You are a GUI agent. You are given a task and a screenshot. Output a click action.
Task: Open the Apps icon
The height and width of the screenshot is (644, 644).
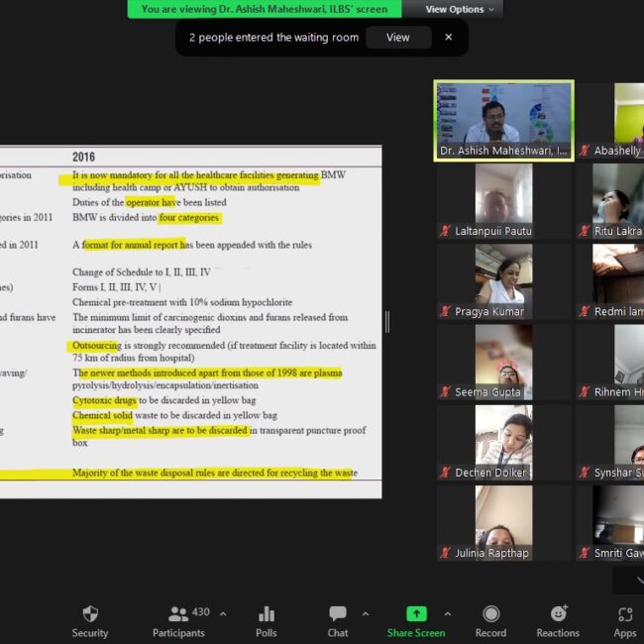point(624,614)
